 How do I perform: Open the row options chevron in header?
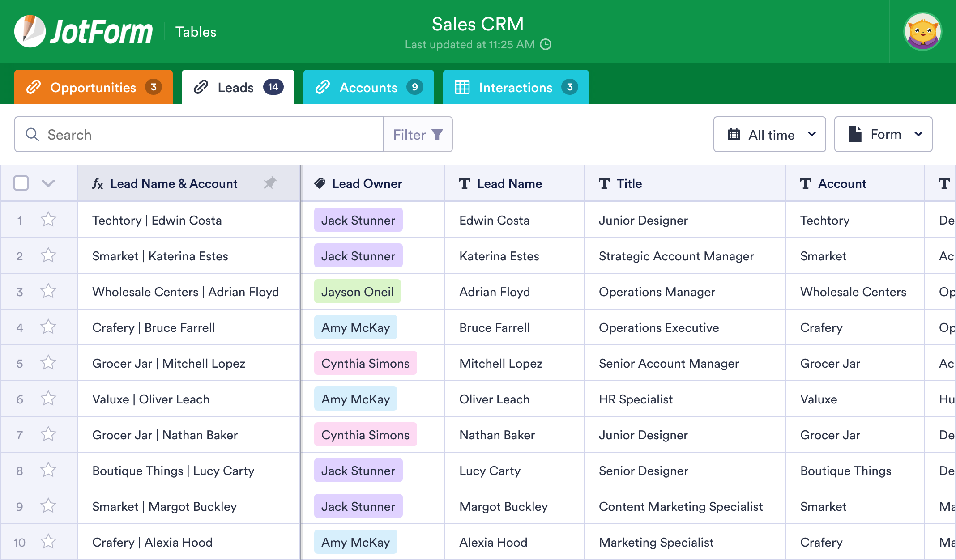(x=49, y=183)
